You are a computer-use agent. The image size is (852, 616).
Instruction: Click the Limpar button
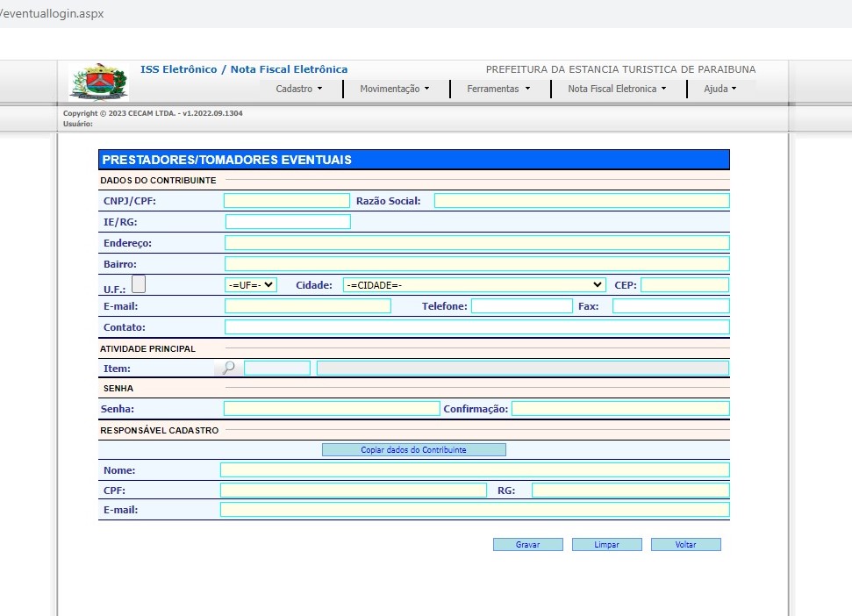click(x=606, y=544)
